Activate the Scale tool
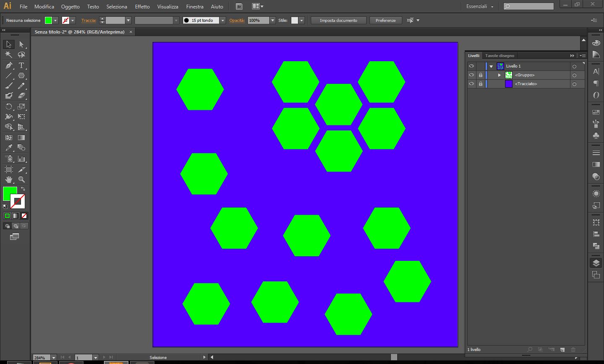This screenshot has height=364, width=604. tap(21, 107)
